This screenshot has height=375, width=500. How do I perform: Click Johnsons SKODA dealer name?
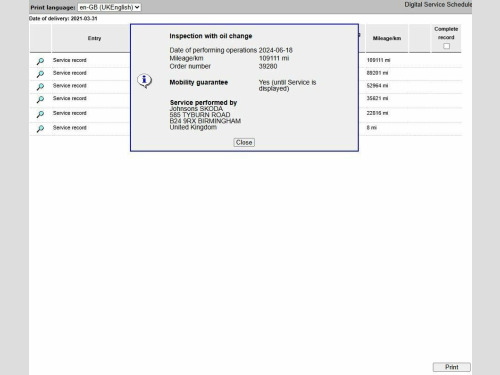pyautogui.click(x=196, y=109)
